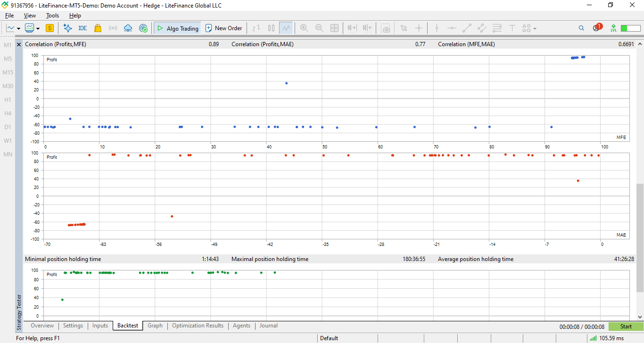This screenshot has width=644, height=343.
Task: Select the M15 timeframe
Action: (x=8, y=73)
